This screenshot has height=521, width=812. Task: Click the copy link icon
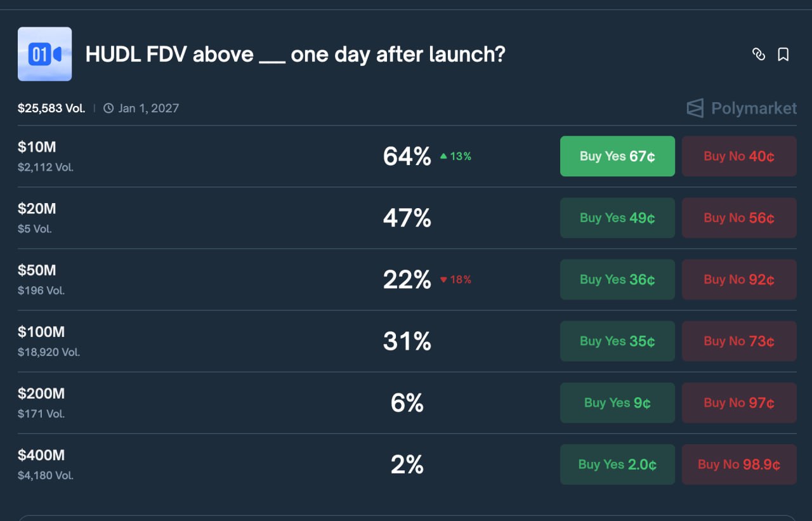tap(758, 55)
